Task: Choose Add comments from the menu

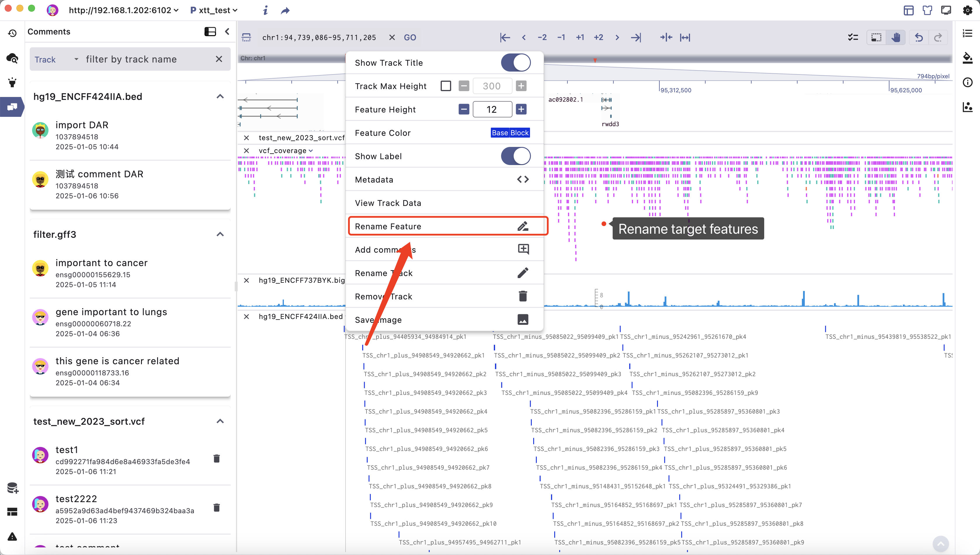Action: pos(444,250)
